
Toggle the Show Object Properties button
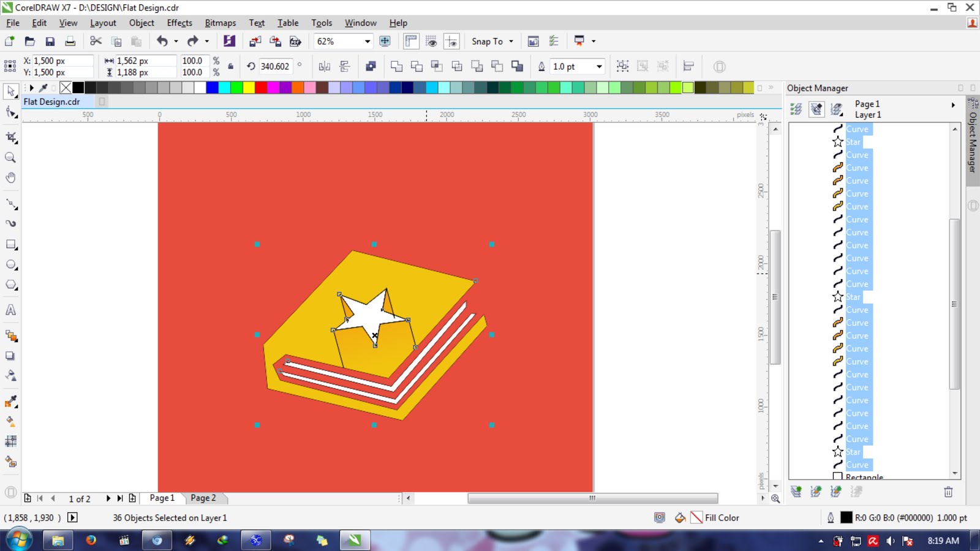point(796,109)
